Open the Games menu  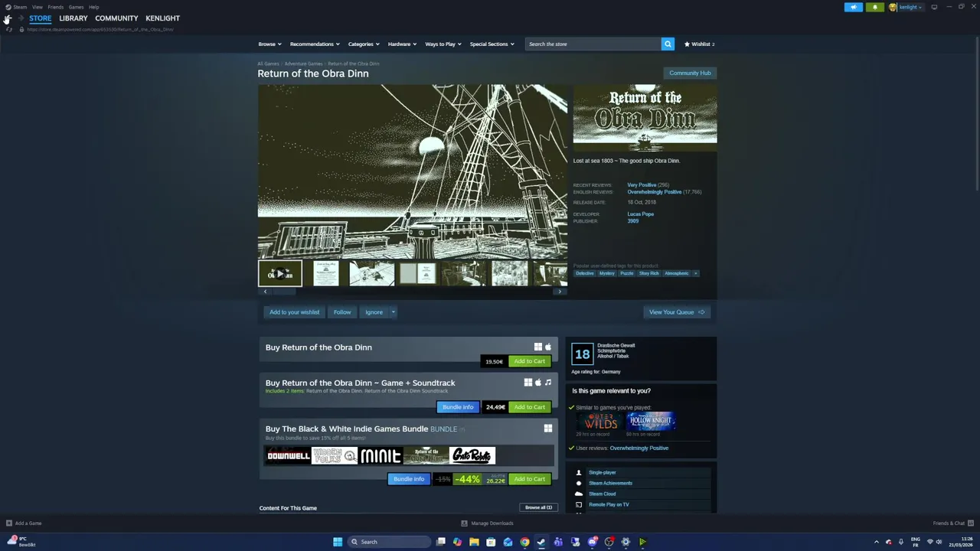tap(76, 7)
